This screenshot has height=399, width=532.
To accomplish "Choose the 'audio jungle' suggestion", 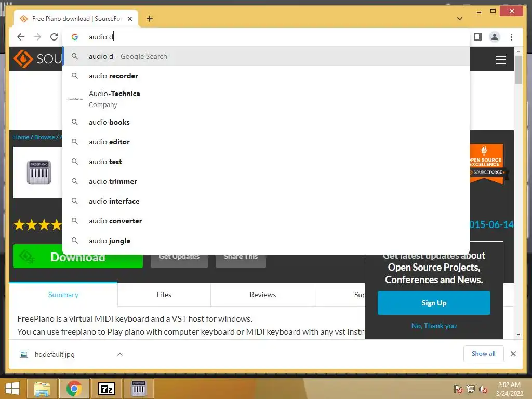I will pyautogui.click(x=267, y=241).
